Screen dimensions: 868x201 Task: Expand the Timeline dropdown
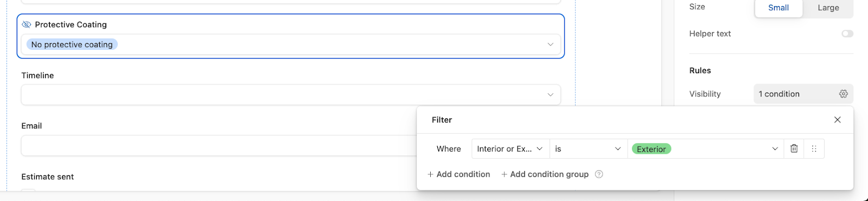pos(291,95)
